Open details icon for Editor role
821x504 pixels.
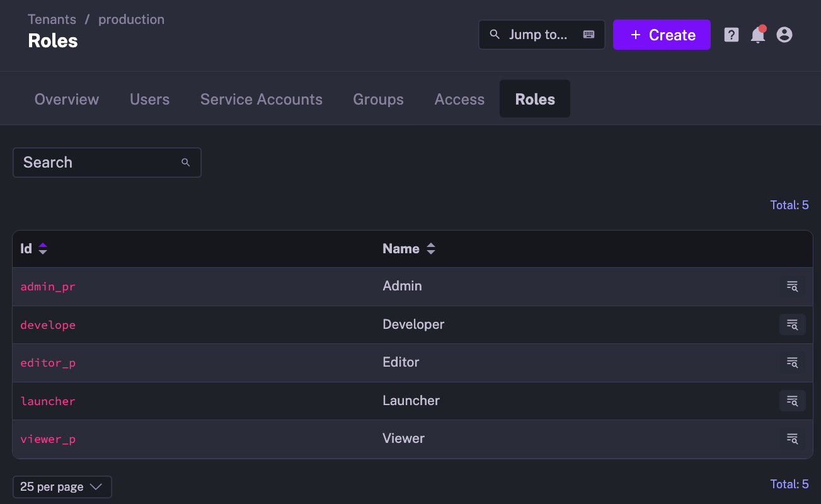[792, 363]
